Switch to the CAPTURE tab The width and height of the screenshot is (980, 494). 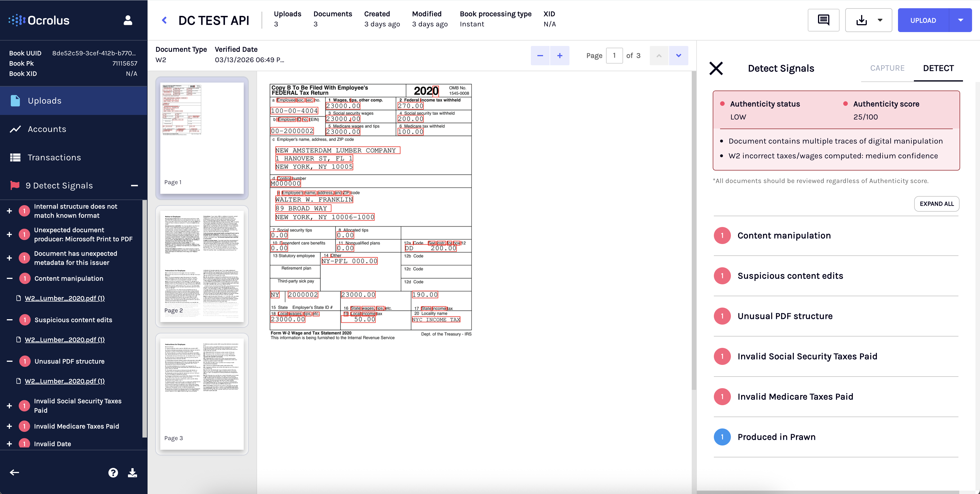point(887,68)
